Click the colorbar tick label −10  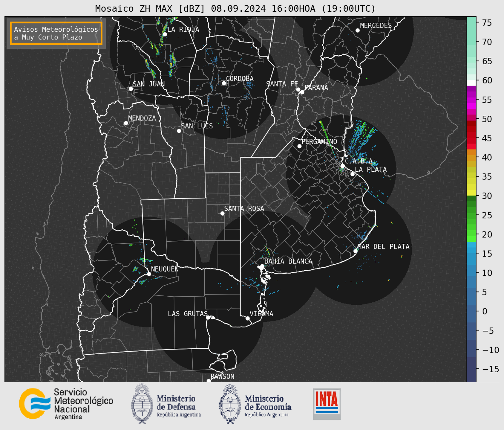tap(490, 350)
